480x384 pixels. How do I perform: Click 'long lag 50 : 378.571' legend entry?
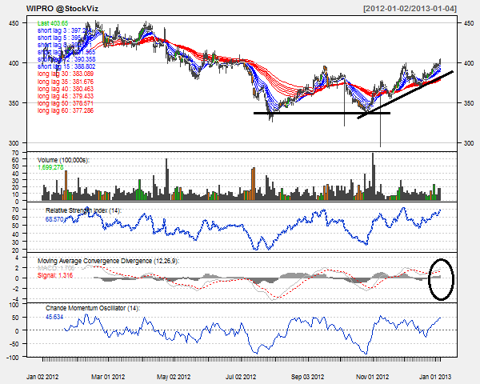click(x=66, y=103)
